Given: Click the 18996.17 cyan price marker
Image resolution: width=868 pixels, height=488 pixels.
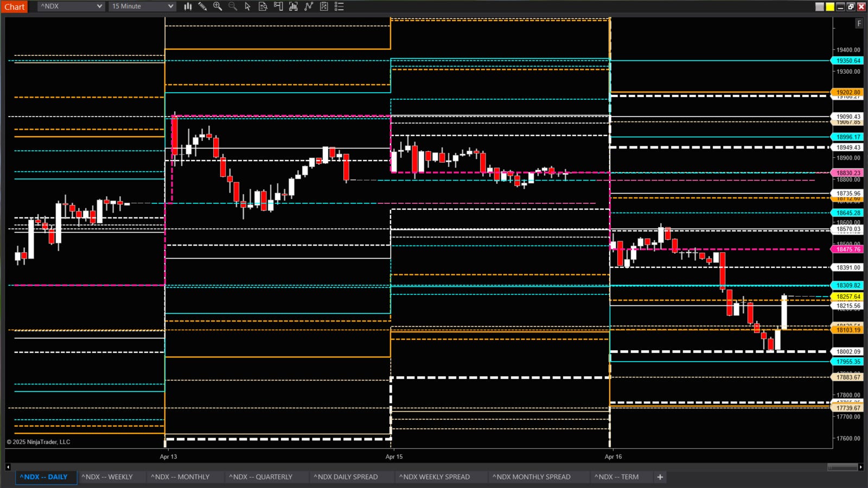Looking at the screenshot, I should (847, 137).
